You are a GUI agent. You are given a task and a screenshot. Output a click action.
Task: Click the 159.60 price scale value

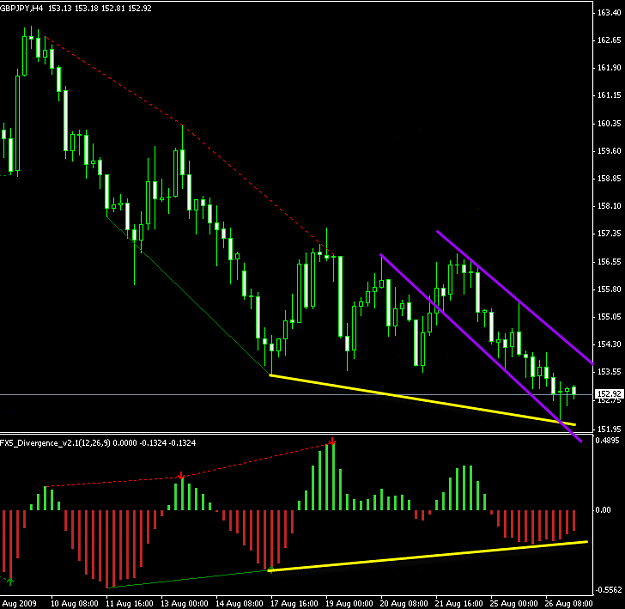pyautogui.click(x=609, y=151)
